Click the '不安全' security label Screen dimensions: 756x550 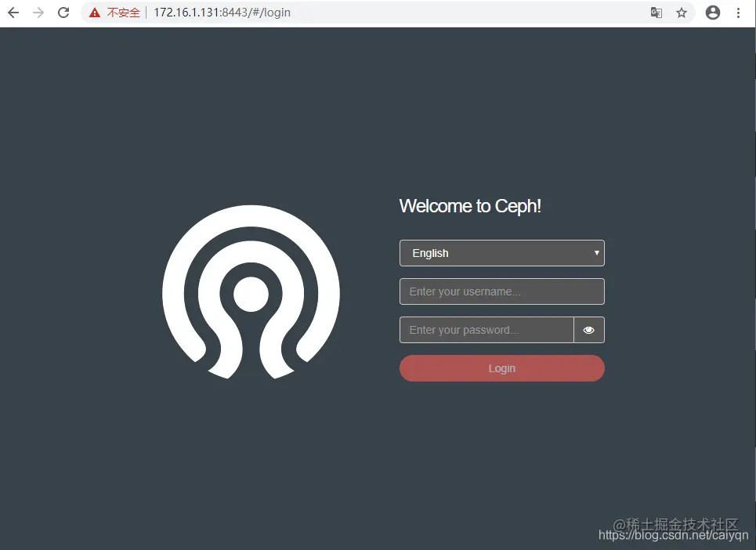[124, 13]
